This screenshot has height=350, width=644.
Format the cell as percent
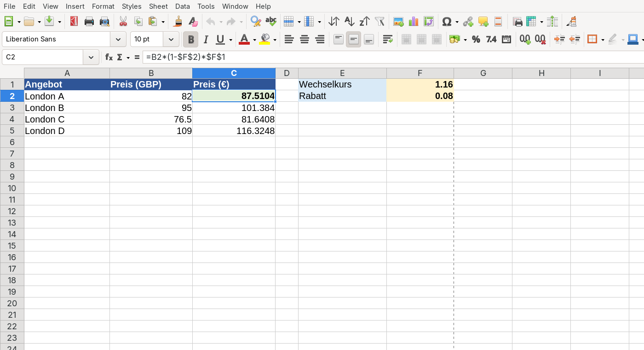tap(476, 40)
